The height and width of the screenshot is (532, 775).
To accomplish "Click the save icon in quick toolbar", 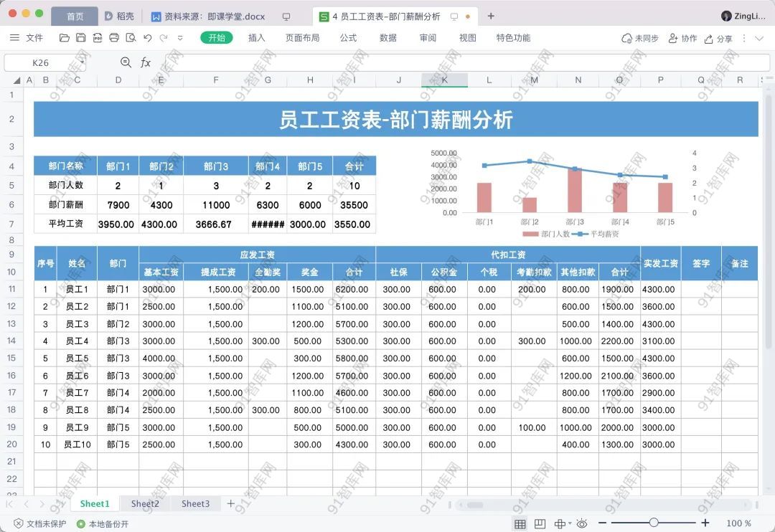I will point(81,38).
